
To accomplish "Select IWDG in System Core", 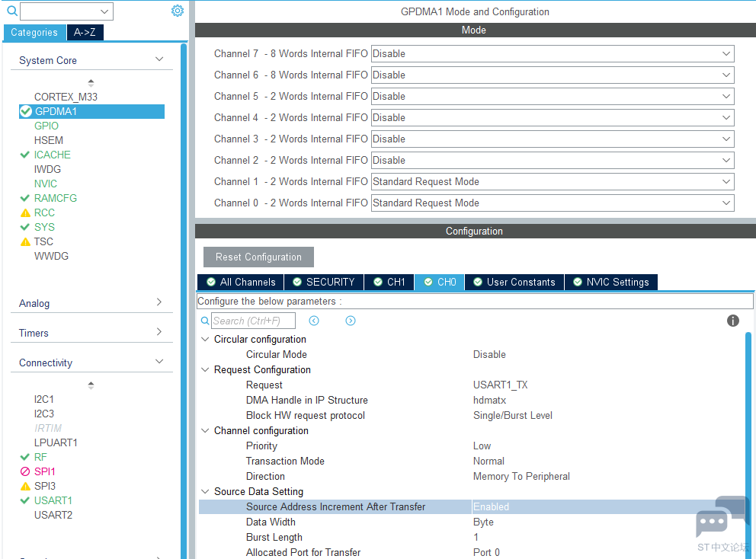I will click(47, 169).
